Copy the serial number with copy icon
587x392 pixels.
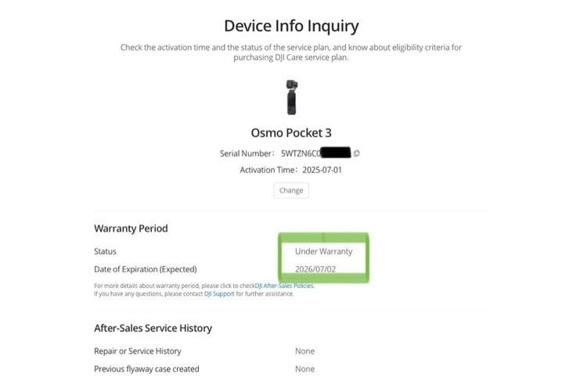[x=357, y=153]
